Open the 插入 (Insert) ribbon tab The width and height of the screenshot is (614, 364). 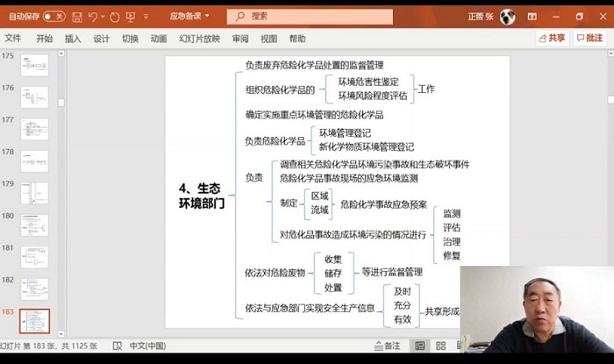click(73, 39)
